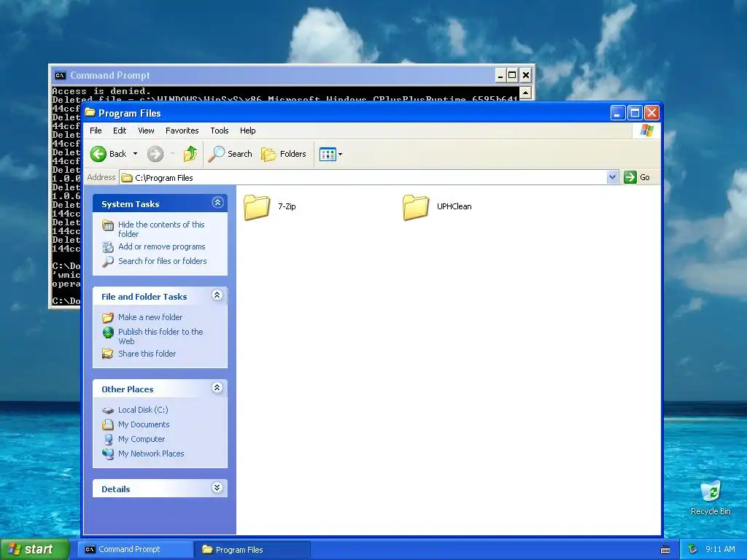The height and width of the screenshot is (560, 747).
Task: Click Hide the contents of this folder
Action: [x=161, y=229]
